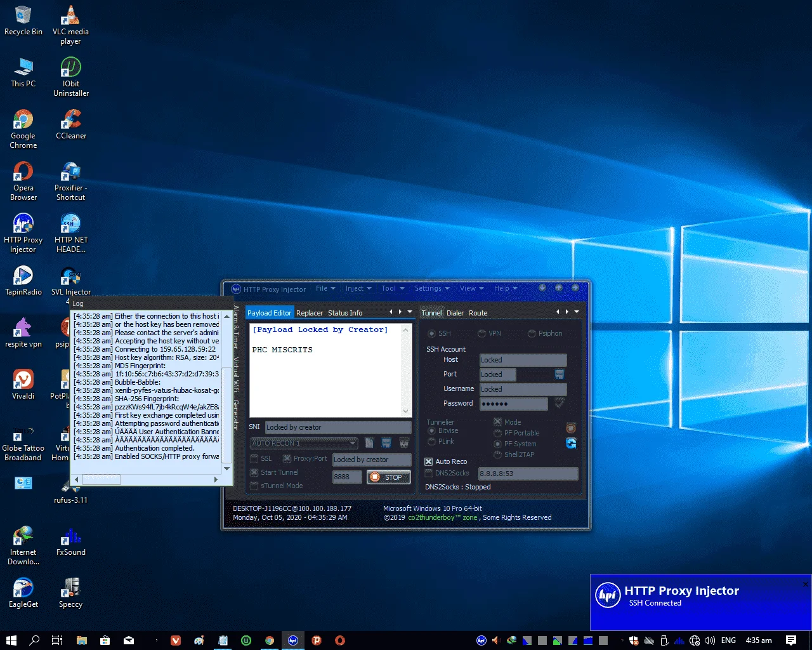The height and width of the screenshot is (650, 812).
Task: Open the AUTO RECON 1 dropdown
Action: point(304,443)
